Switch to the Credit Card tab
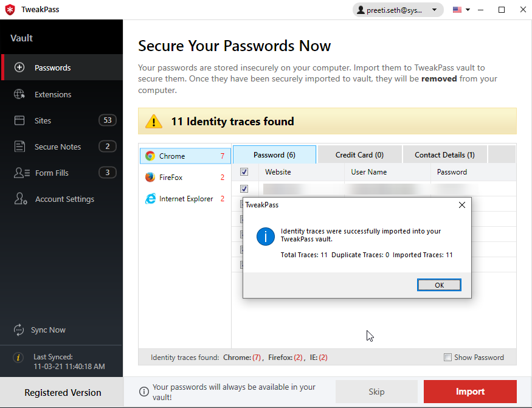 pyautogui.click(x=359, y=154)
